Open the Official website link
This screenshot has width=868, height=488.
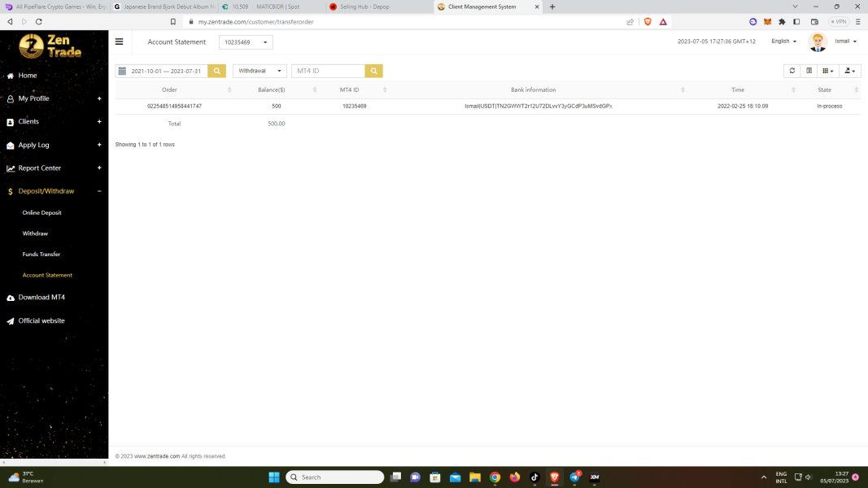[41, 321]
